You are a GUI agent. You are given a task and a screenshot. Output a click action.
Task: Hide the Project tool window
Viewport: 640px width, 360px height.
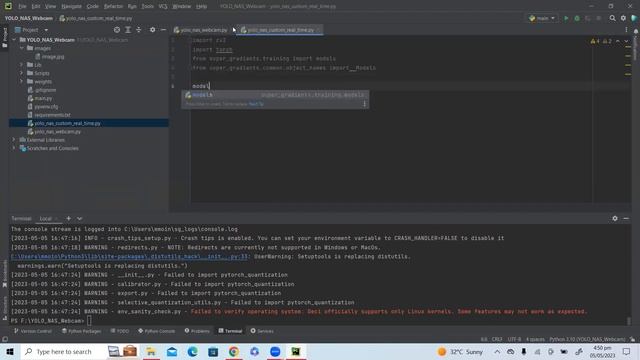coord(163,30)
